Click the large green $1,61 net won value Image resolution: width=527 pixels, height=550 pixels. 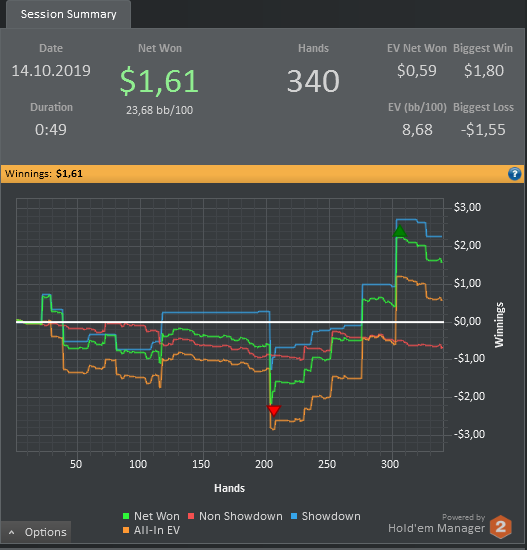(x=159, y=81)
